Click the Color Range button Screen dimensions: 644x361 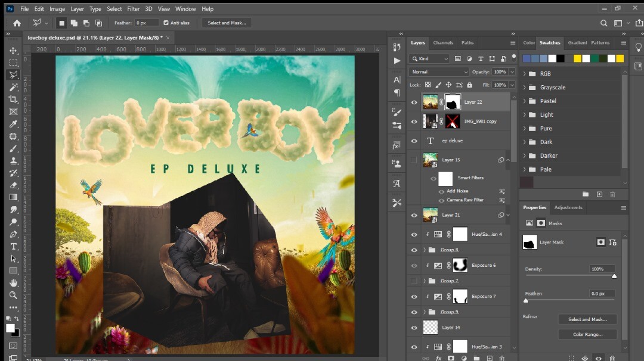(587, 335)
